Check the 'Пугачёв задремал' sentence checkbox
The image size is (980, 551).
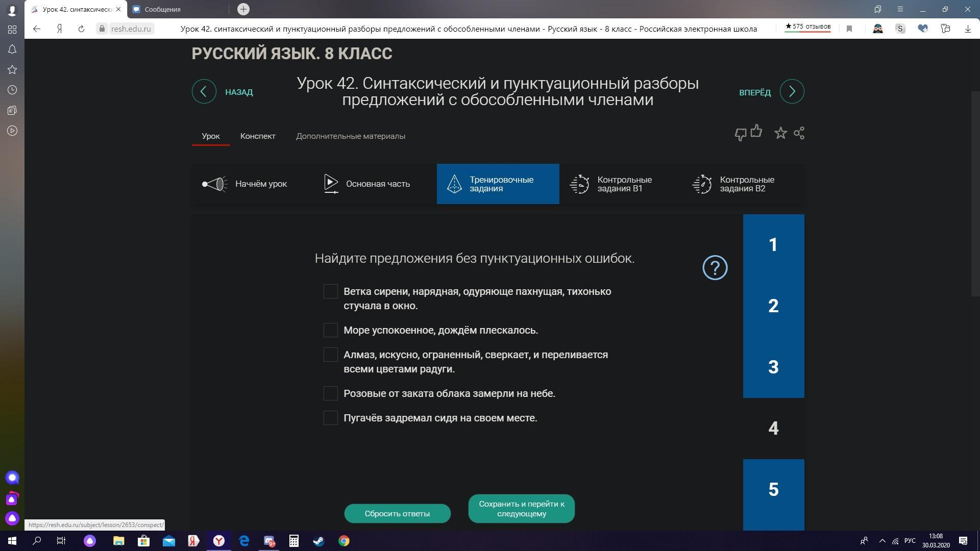click(331, 418)
